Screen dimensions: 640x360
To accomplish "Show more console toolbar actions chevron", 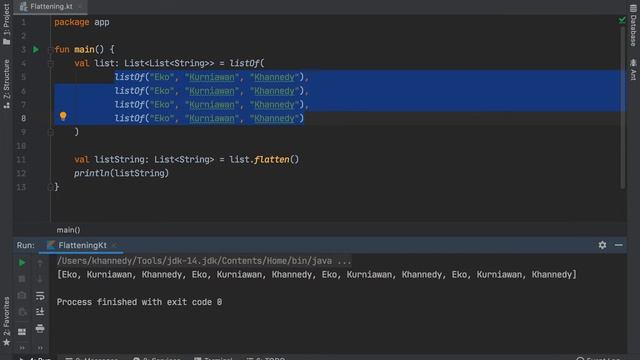I will pos(40,348).
